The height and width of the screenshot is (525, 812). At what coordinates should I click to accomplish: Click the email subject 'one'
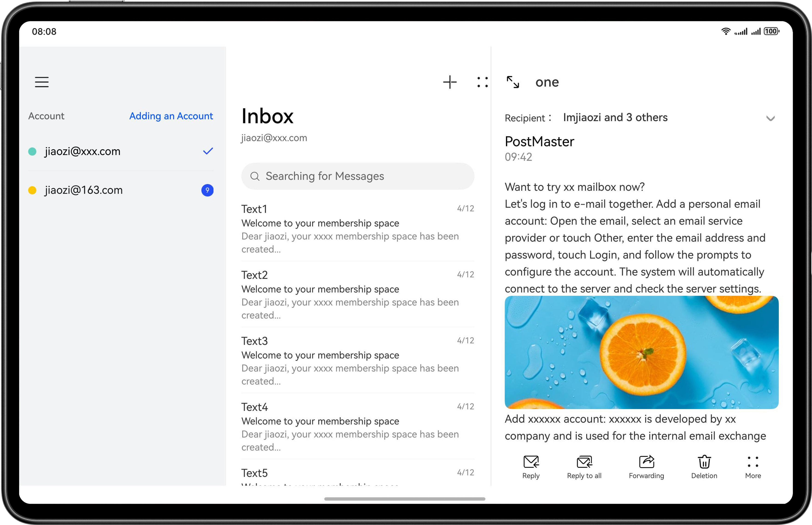pos(547,82)
